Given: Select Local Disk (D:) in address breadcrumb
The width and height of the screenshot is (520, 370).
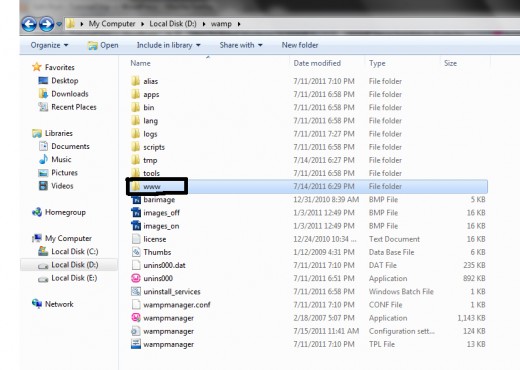Looking at the screenshot, I should tap(173, 24).
